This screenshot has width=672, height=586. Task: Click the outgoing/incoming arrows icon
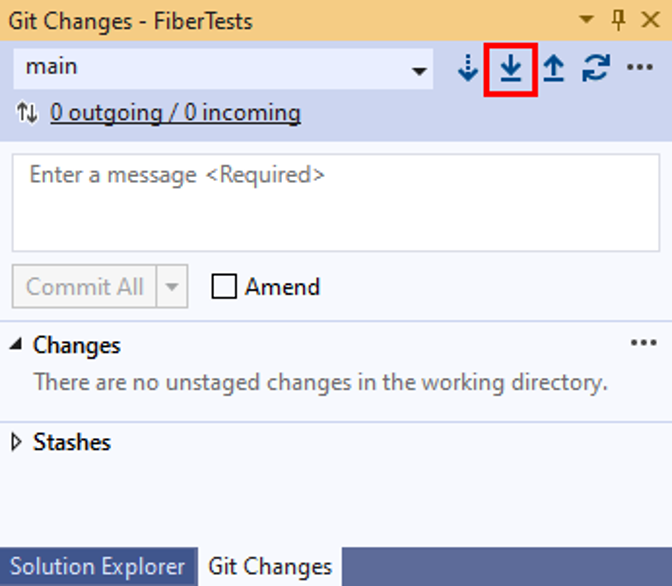point(27,114)
